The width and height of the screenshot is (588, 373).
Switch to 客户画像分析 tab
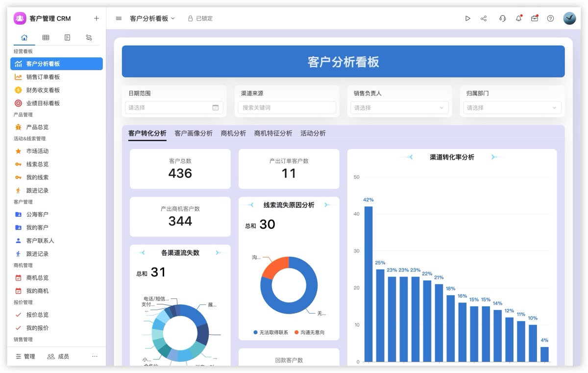click(x=194, y=133)
